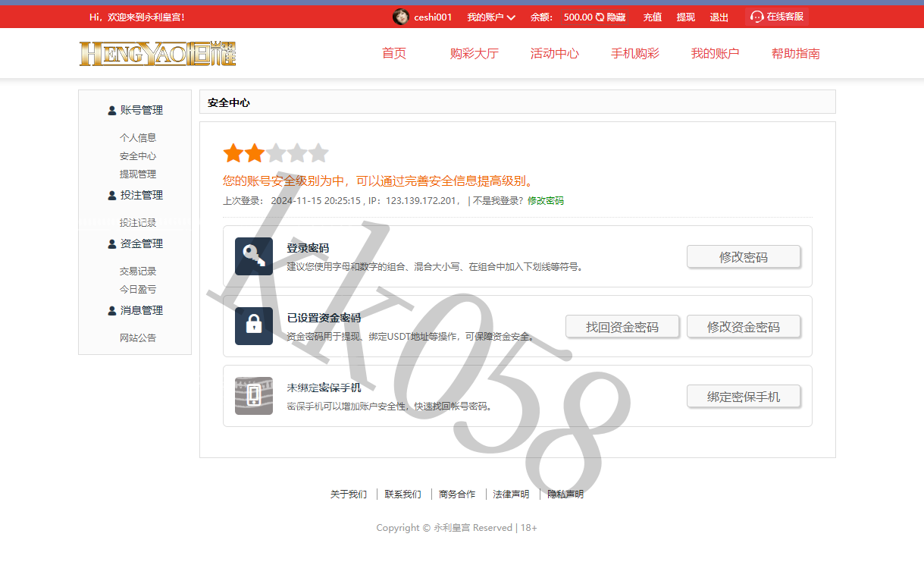Click the person icon beside 投注管理
The width and height of the screenshot is (924, 584).
pos(112,196)
